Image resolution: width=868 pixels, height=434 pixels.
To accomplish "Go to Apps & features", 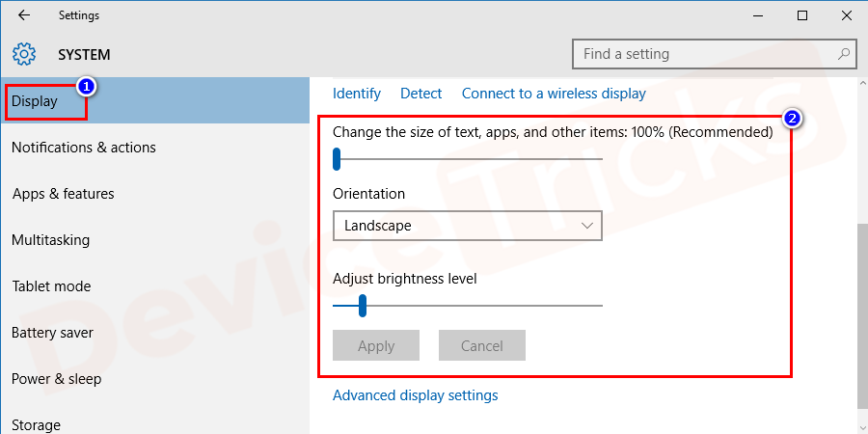I will click(63, 194).
